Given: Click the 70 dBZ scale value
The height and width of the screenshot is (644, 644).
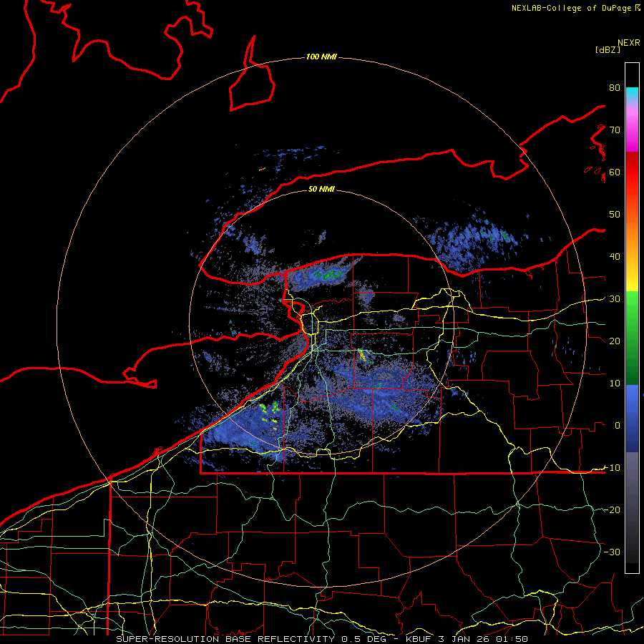Looking at the screenshot, I should pyautogui.click(x=615, y=130).
